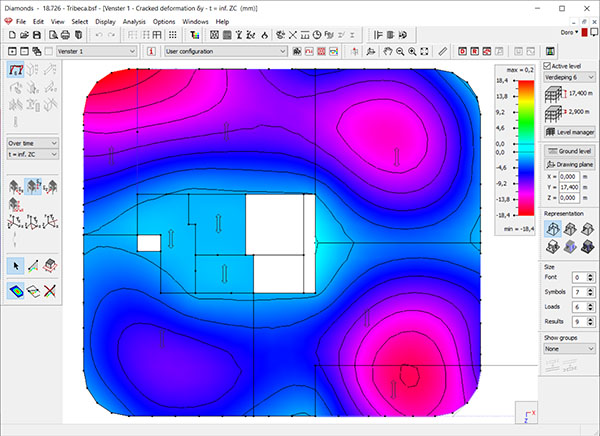Viewport: 600px width, 436px height.
Task: Open the Edit menu
Action: pyautogui.click(x=38, y=22)
